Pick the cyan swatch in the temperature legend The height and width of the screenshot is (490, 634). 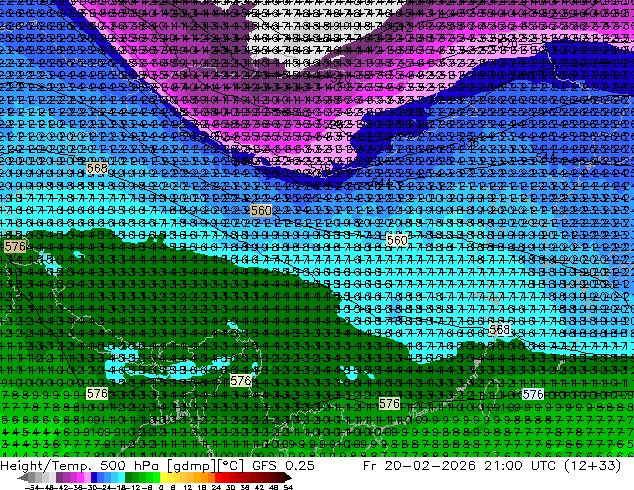[121, 477]
